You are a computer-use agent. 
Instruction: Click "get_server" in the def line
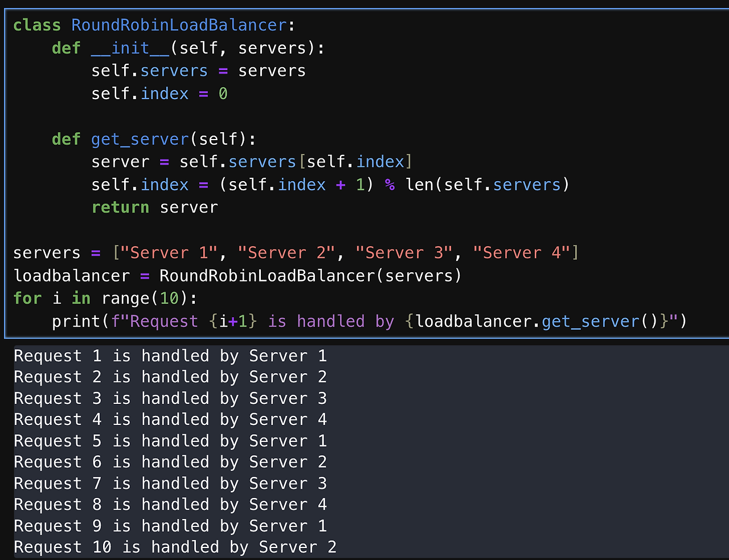click(140, 139)
